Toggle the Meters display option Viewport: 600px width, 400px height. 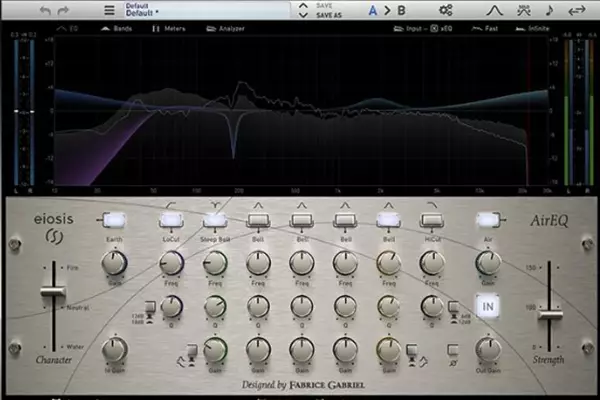coord(169,28)
